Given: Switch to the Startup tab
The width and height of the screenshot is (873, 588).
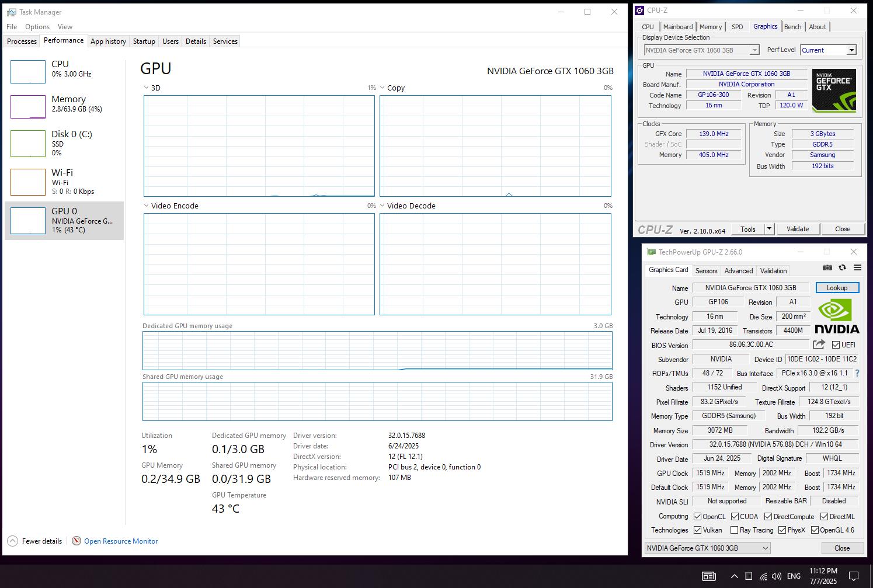Looking at the screenshot, I should 144,41.
